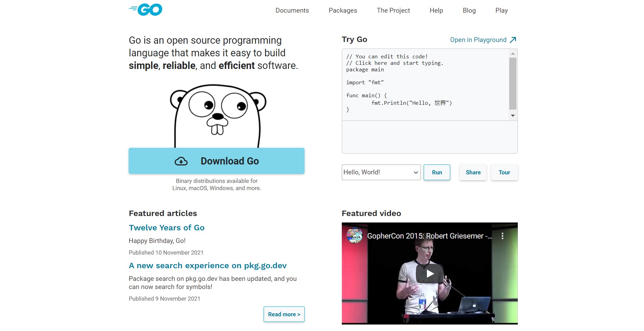Click the scroll-down arrow on the code editor
The width and height of the screenshot is (644, 331).
coord(513,116)
